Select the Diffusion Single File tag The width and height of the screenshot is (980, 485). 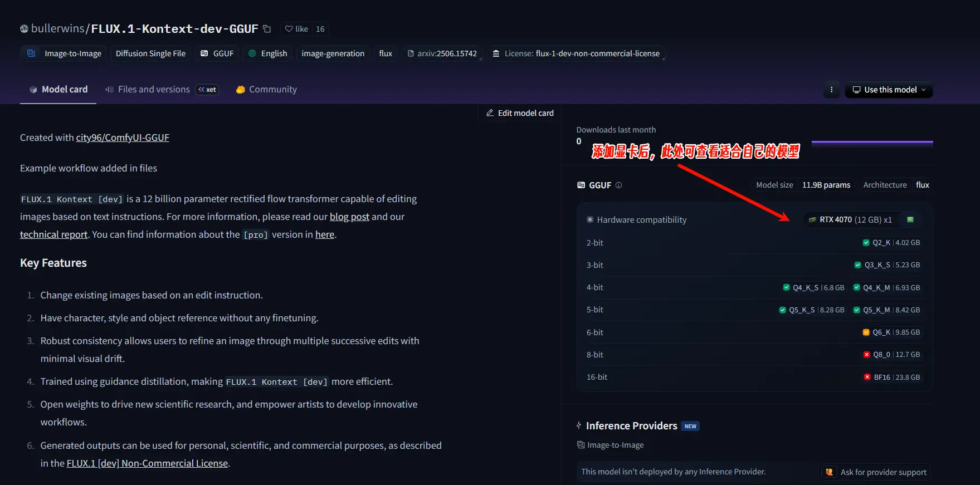[x=150, y=53]
